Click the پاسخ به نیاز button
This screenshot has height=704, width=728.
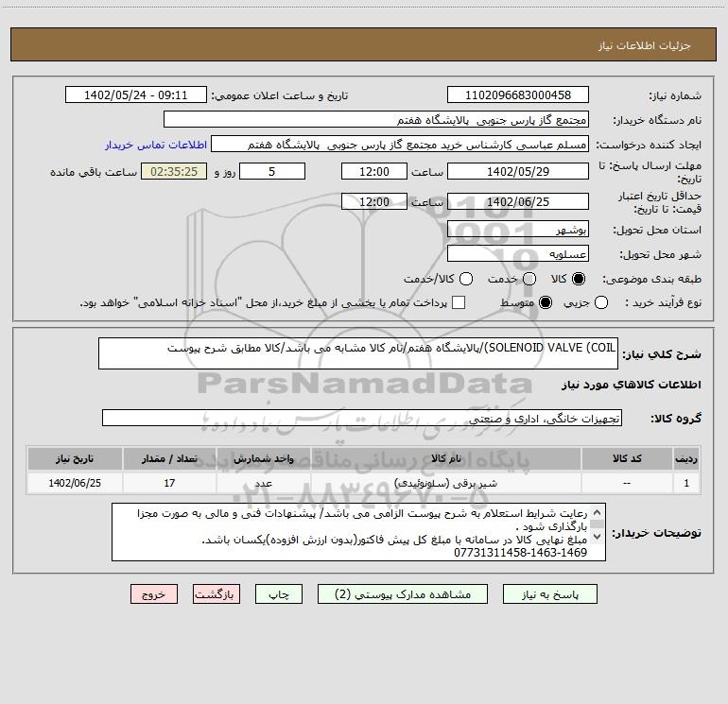(x=549, y=594)
